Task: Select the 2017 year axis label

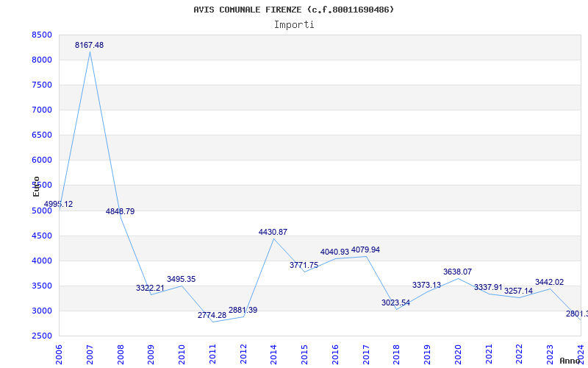Action: point(365,354)
